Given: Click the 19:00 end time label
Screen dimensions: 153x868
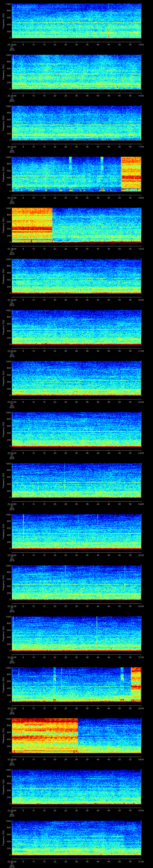Looking at the screenshot, I should [141, 249].
